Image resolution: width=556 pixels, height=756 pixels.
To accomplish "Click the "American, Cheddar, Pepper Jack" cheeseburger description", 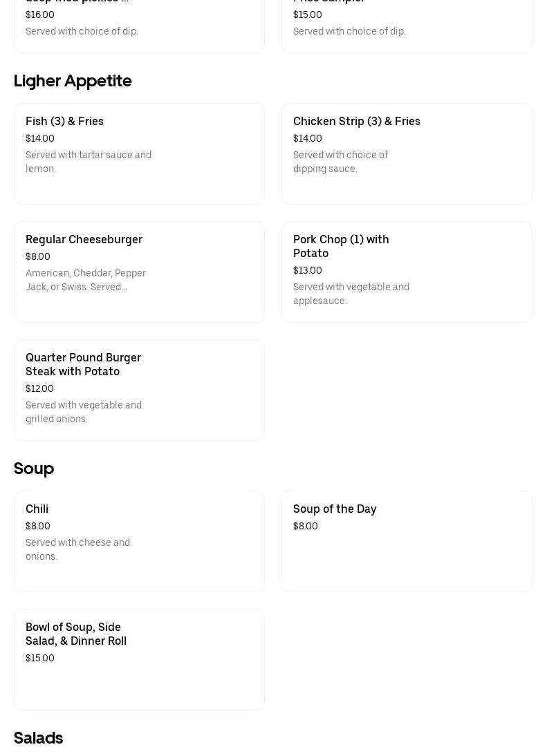I will click(86, 280).
